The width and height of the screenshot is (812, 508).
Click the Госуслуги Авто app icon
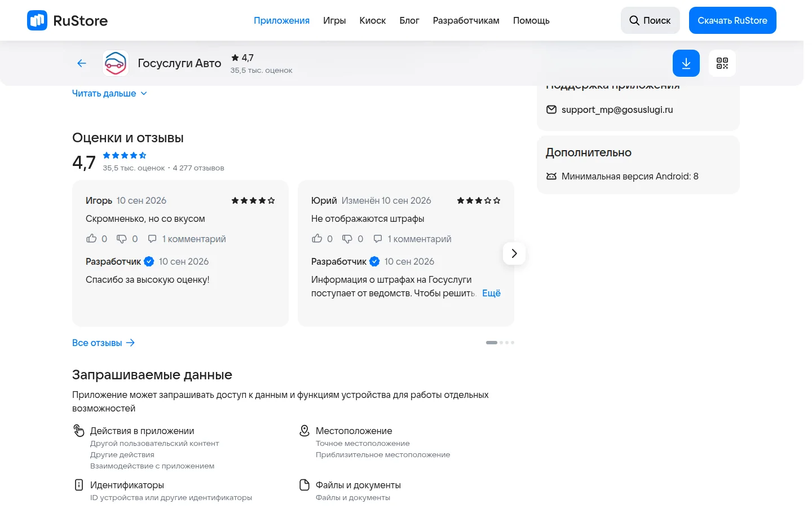point(116,63)
